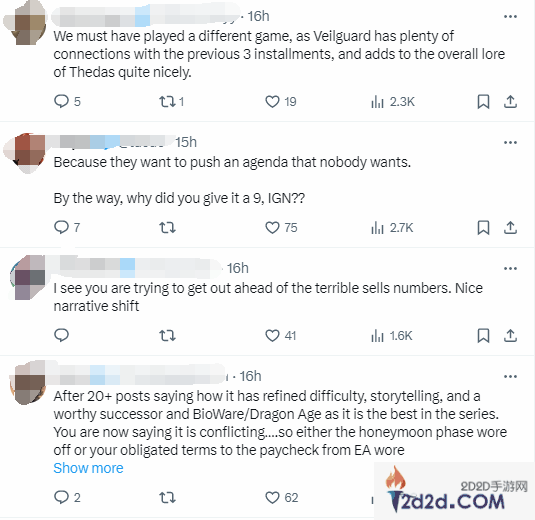Reply to the '20+ posts' tweet
The height and width of the screenshot is (520, 535).
coord(67,497)
